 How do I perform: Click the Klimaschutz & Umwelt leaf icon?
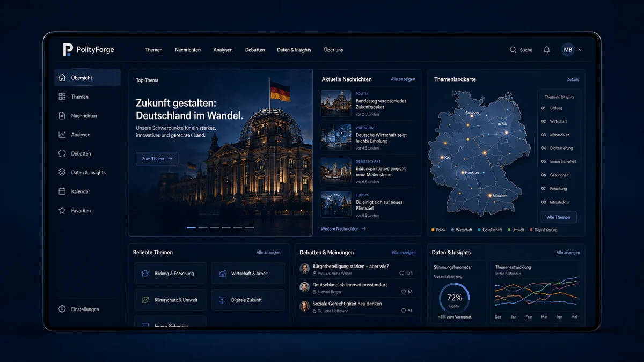(x=145, y=300)
